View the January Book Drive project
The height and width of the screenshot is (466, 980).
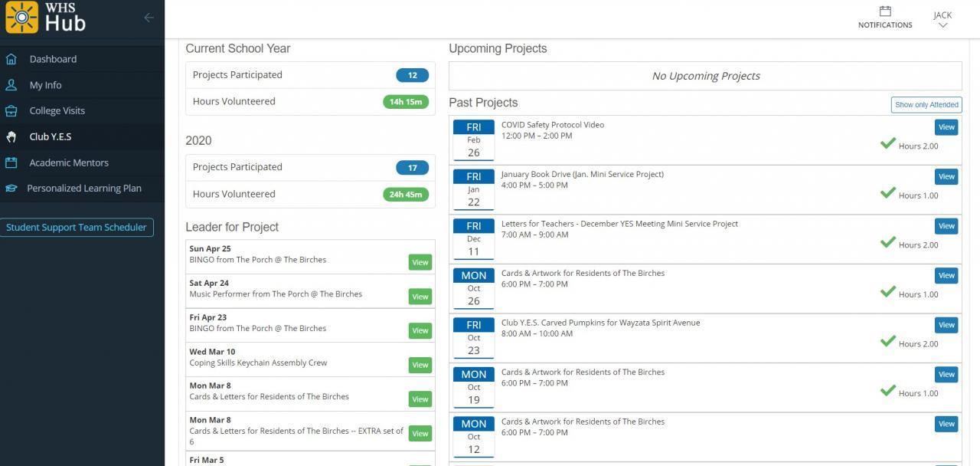[946, 177]
